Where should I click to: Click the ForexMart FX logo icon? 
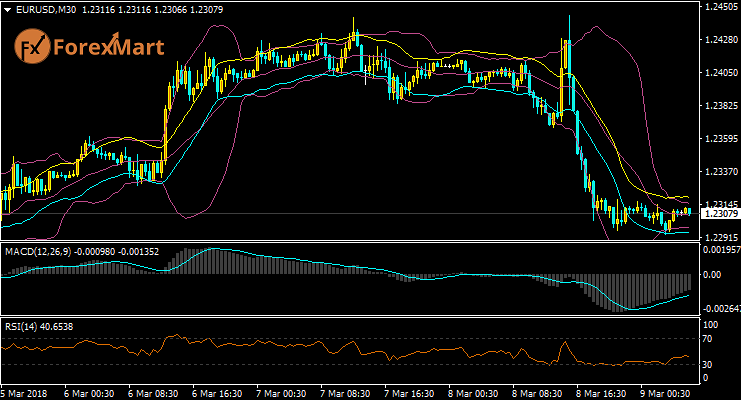click(33, 45)
